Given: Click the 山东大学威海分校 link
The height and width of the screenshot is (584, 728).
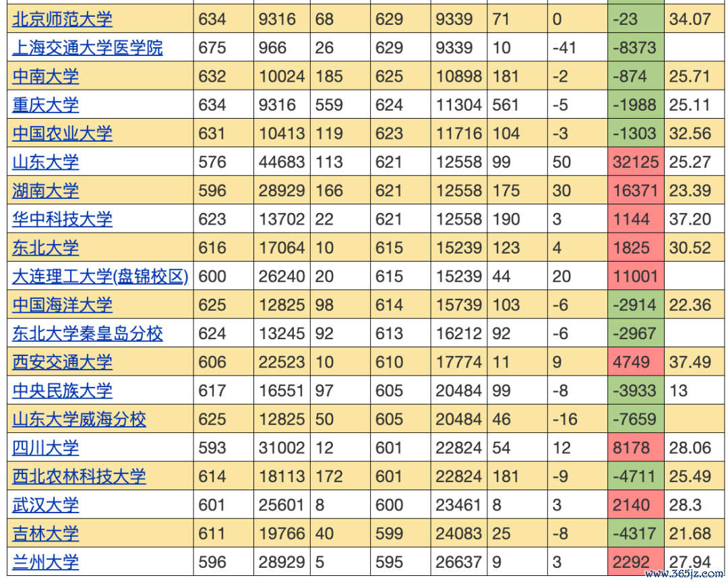Looking at the screenshot, I should click(79, 419).
